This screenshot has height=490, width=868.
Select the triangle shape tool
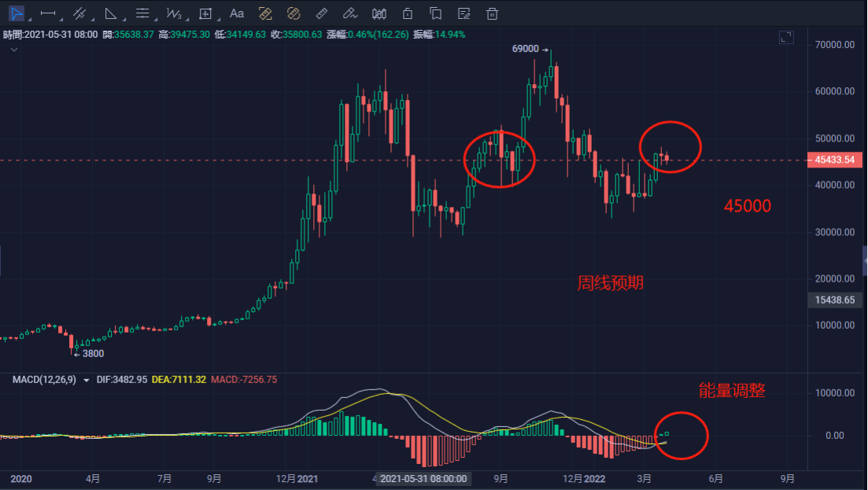pos(111,13)
